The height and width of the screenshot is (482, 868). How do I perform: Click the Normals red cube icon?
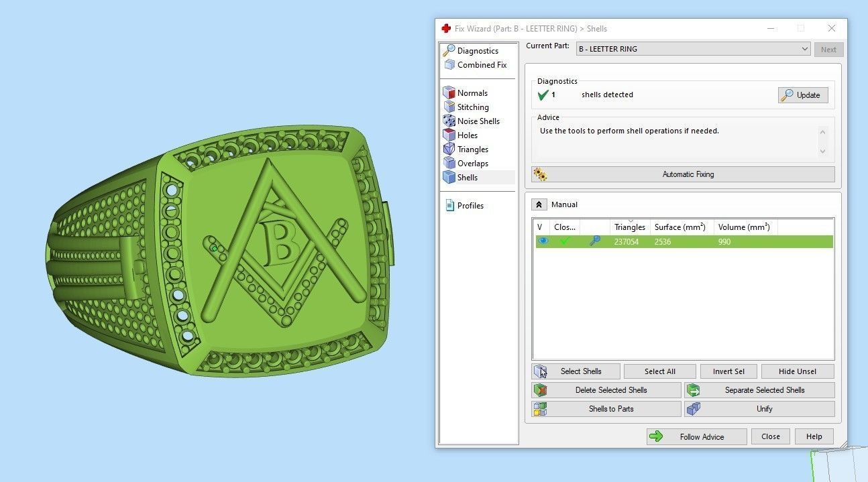click(x=449, y=93)
